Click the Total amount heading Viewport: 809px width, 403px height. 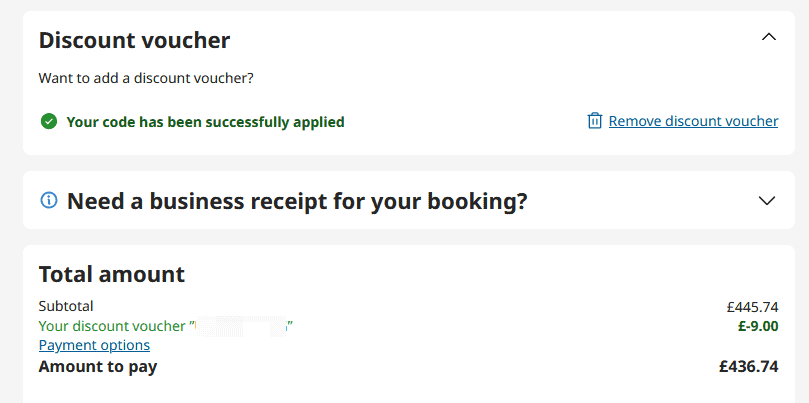point(111,275)
